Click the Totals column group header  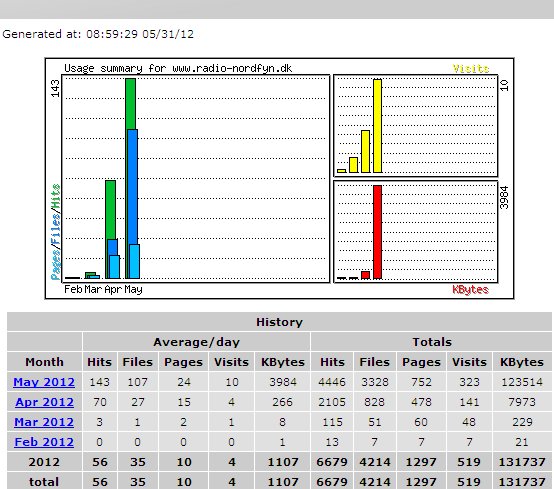tap(431, 342)
